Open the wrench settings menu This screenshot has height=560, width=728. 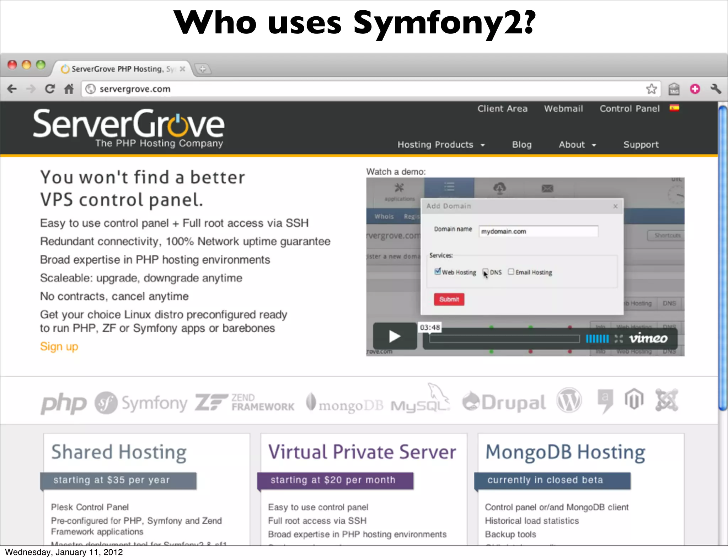click(x=716, y=89)
